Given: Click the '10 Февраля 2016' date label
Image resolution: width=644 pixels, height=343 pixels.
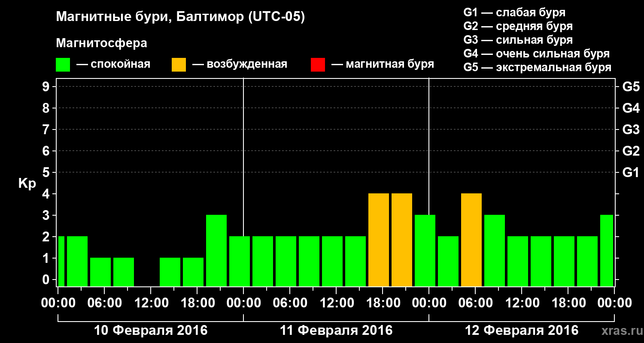Looking at the screenshot, I should [x=151, y=331].
